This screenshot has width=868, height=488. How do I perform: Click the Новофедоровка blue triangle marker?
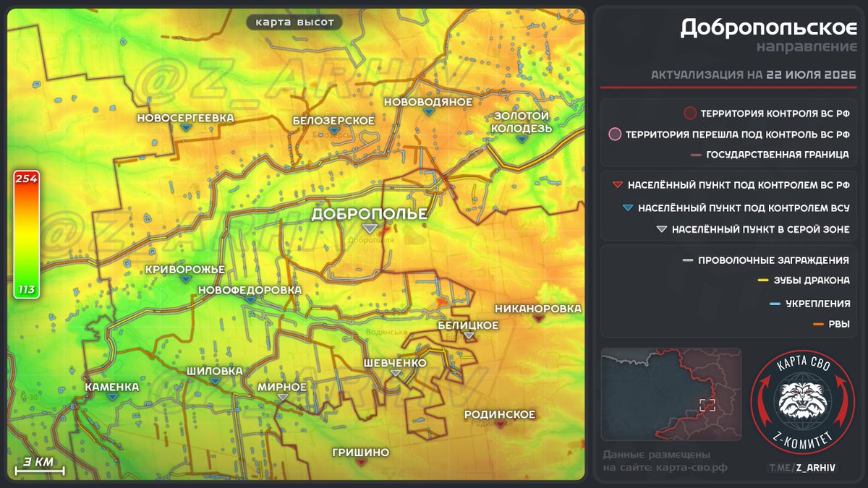[250, 301]
